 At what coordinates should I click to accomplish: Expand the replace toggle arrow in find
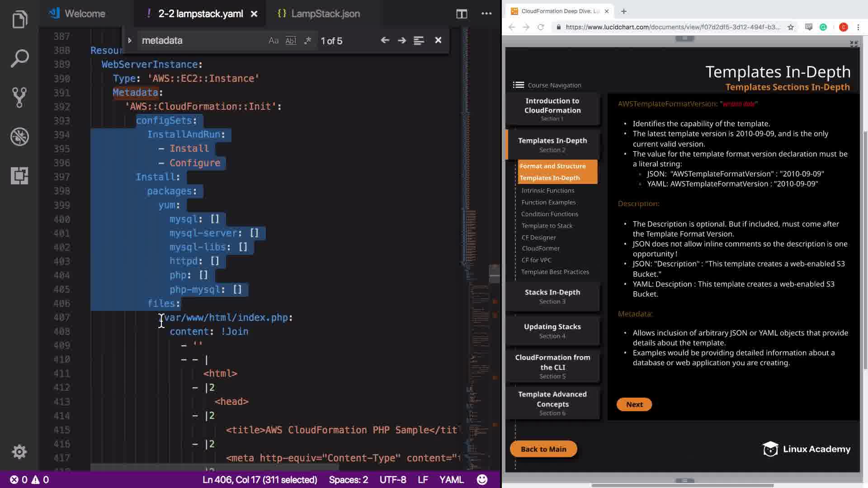coord(130,41)
